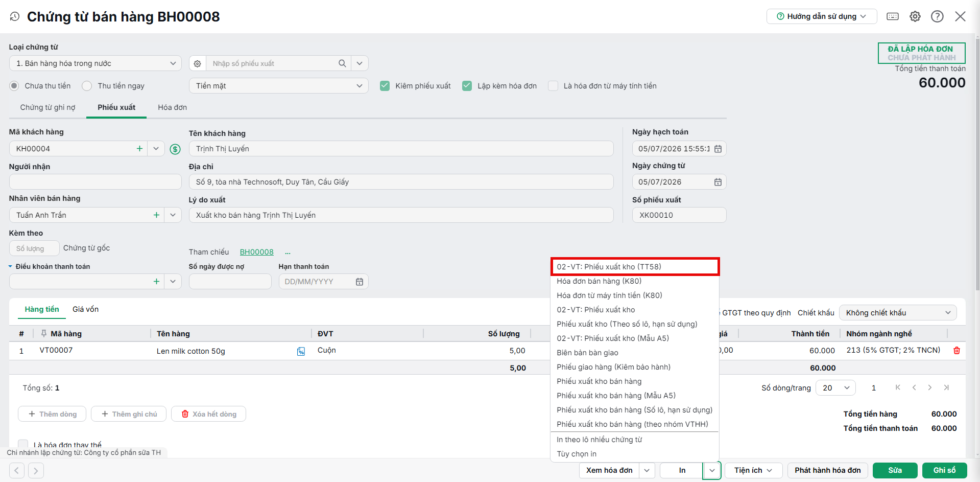Toggle Lập kèm hóa đơn checkbox
980x482 pixels.
tap(467, 86)
